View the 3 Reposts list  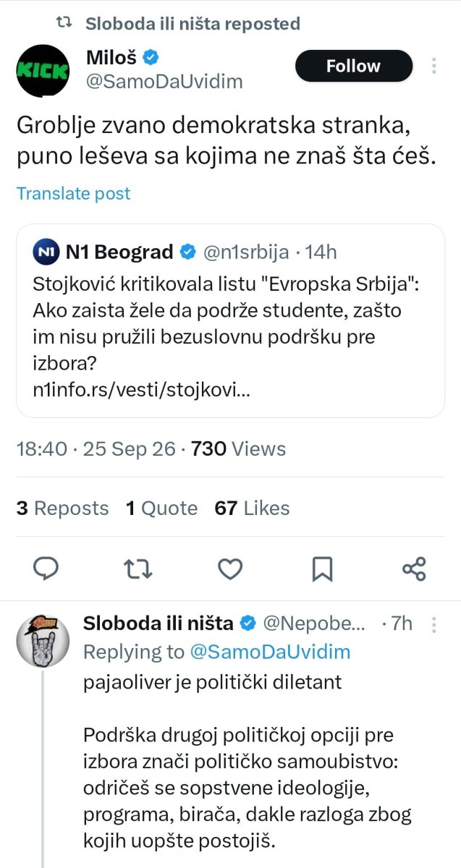click(x=62, y=509)
